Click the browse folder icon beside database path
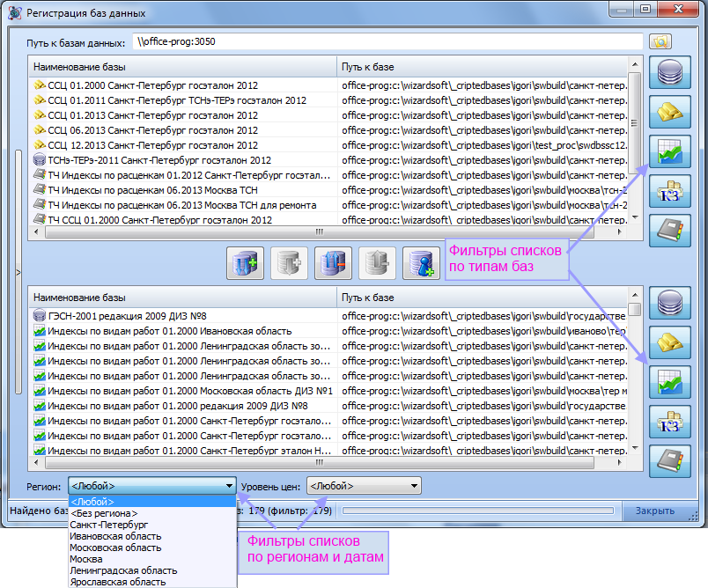The width and height of the screenshot is (708, 588). 660,41
